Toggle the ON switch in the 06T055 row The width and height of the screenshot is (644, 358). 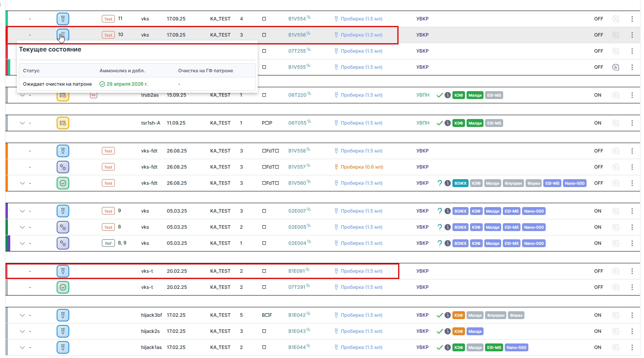click(x=598, y=123)
